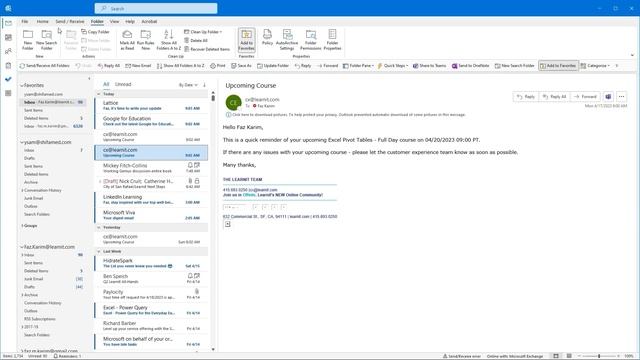Collapse the Faz.Karim@learnit.com account tree

click(x=22, y=247)
